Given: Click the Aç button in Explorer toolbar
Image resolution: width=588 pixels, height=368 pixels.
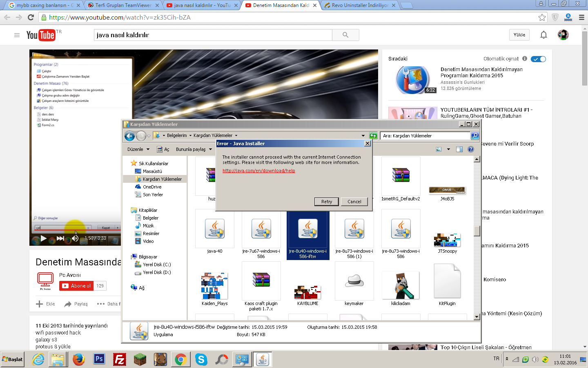Looking at the screenshot, I should [163, 149].
